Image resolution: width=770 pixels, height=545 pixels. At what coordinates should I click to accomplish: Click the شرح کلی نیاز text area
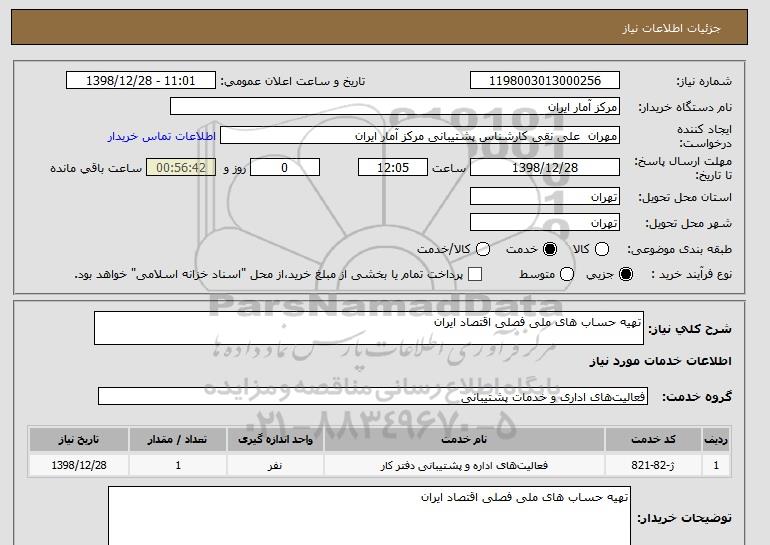369,328
